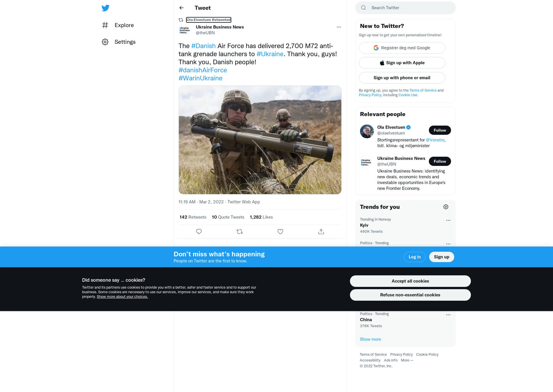Image resolution: width=553 pixels, height=392 pixels.
Task: Open the three-dot menu on the tweet
Action: tap(339, 27)
